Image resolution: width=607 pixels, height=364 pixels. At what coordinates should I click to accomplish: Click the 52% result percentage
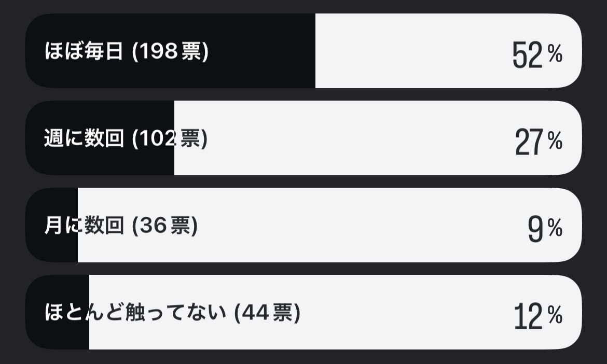(x=537, y=54)
